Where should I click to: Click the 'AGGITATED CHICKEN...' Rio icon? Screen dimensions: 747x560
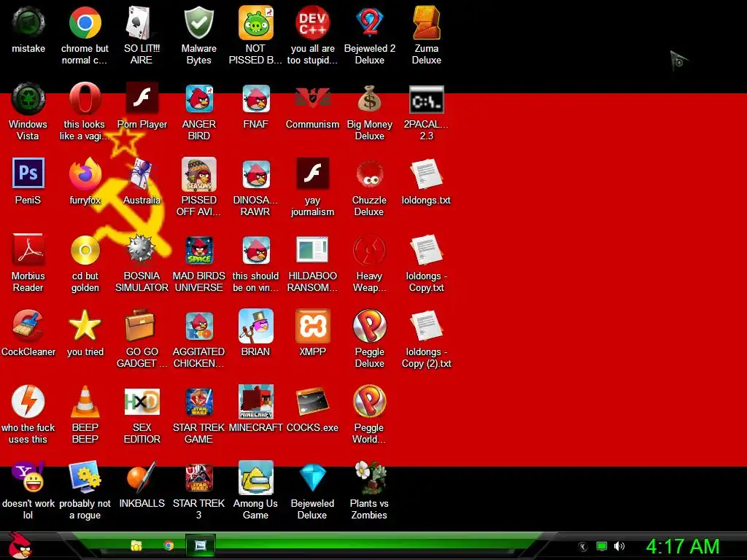pyautogui.click(x=198, y=326)
